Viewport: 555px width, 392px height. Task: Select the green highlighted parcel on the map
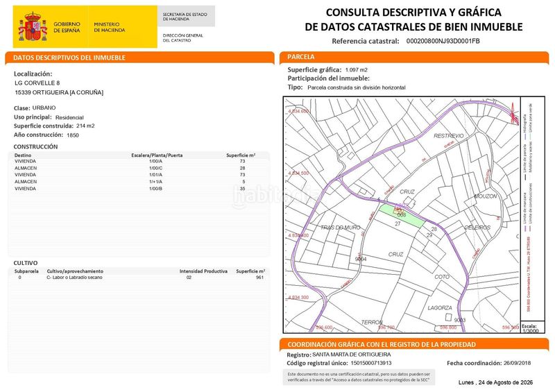[402, 215]
